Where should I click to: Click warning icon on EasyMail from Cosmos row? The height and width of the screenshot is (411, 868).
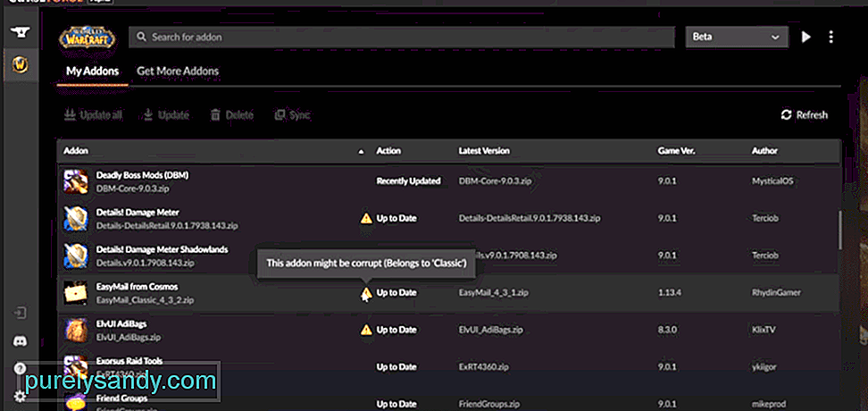(366, 292)
